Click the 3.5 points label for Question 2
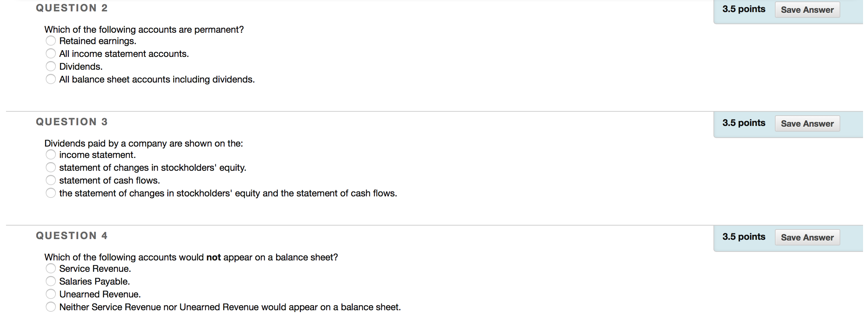The image size is (868, 317). pos(744,9)
